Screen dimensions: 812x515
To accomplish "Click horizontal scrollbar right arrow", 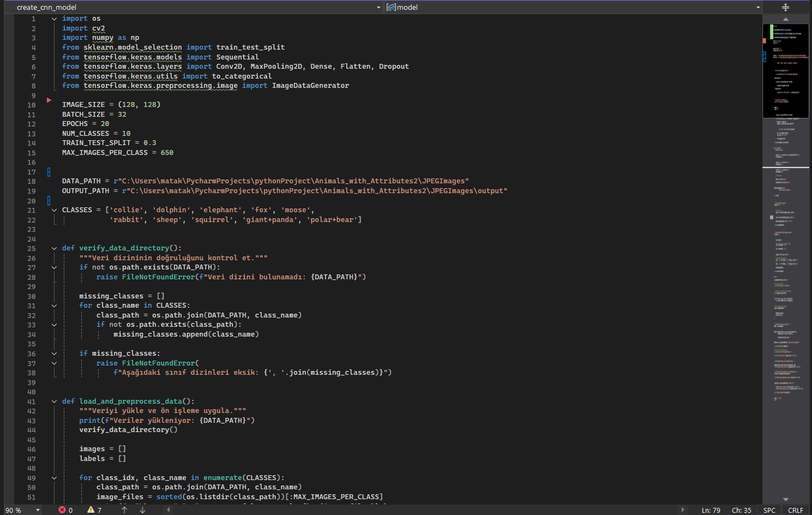I will click(x=682, y=510).
